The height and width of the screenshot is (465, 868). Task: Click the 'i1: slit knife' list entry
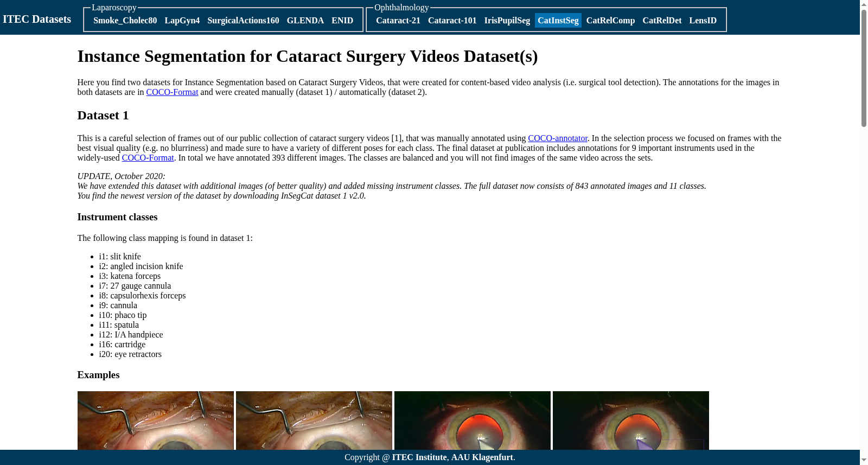coord(120,257)
